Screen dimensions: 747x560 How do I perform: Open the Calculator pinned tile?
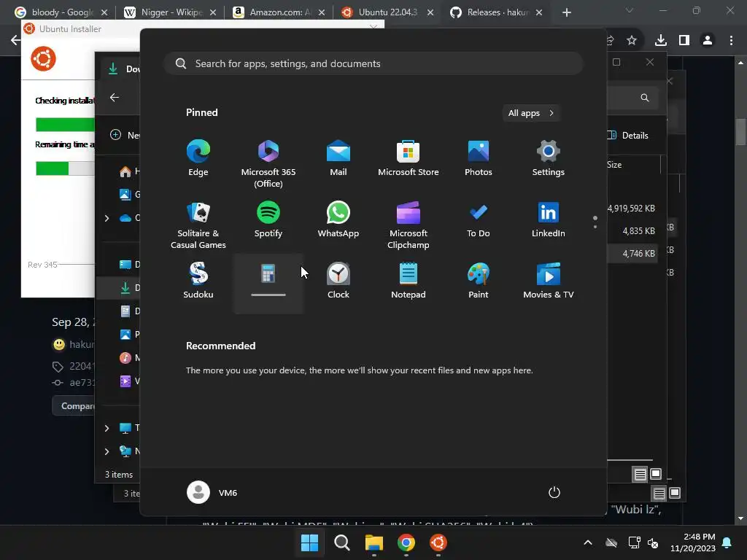tap(268, 283)
